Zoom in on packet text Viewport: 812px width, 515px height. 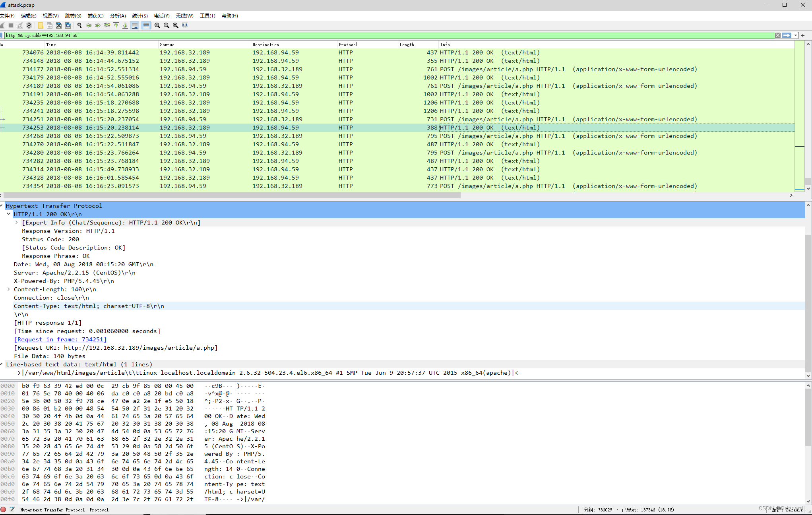[x=157, y=25]
